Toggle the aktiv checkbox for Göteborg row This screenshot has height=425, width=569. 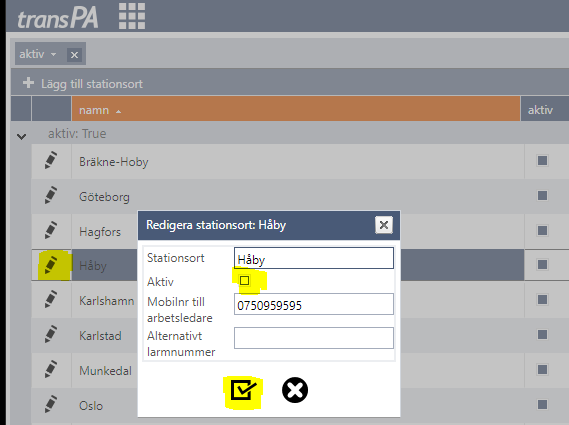(x=542, y=196)
